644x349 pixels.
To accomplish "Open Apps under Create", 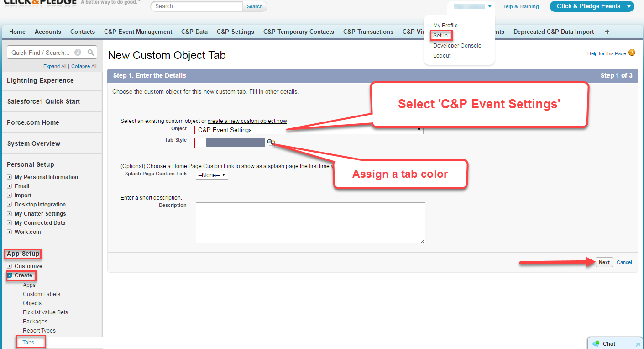I will pyautogui.click(x=29, y=285).
